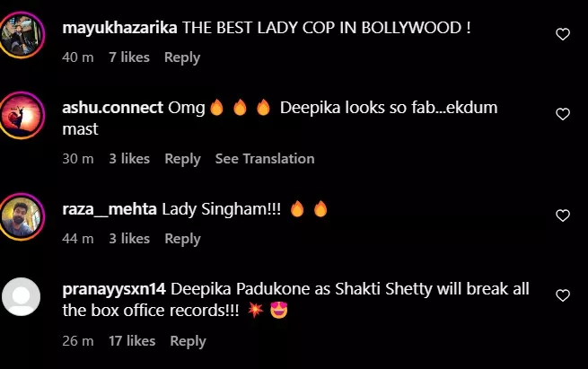Open ashu.connect's profile avatar
This screenshot has width=588, height=369.
click(x=22, y=115)
